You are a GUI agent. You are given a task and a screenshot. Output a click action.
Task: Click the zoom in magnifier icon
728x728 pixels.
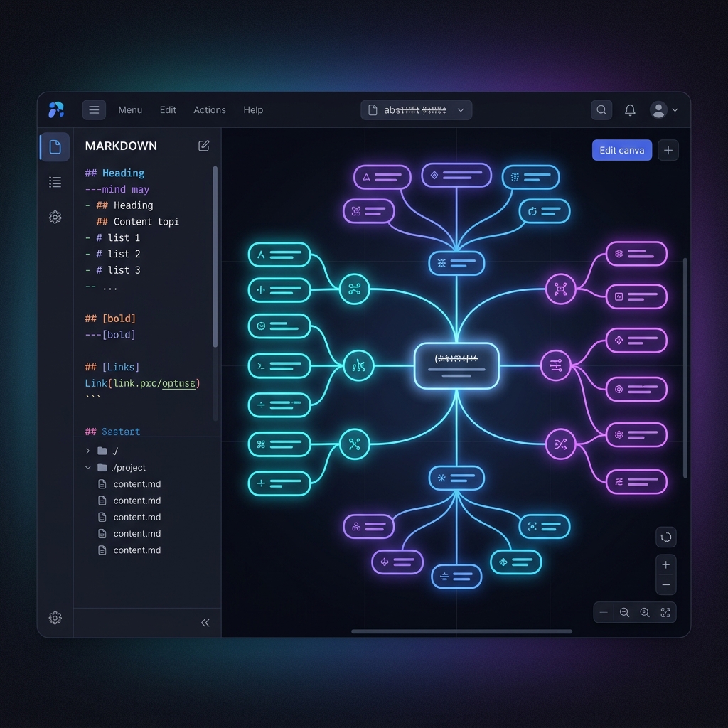[645, 612]
